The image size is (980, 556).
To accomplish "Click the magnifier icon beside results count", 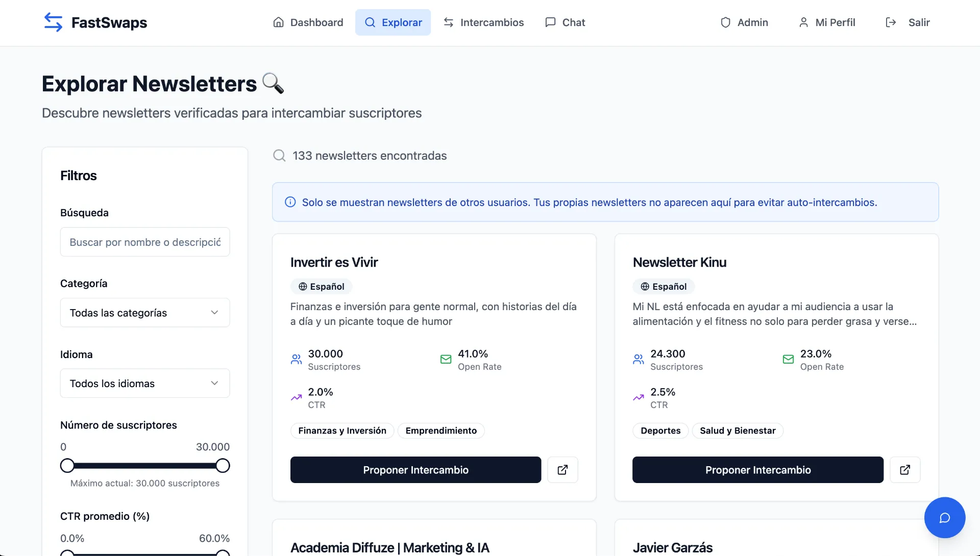I will pyautogui.click(x=279, y=156).
